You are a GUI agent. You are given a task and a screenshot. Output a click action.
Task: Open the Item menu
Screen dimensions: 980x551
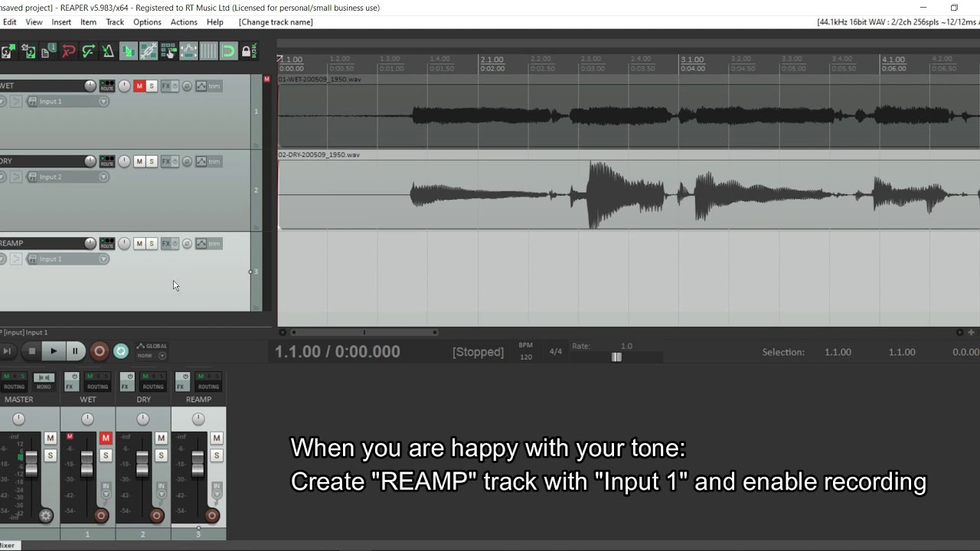(88, 22)
